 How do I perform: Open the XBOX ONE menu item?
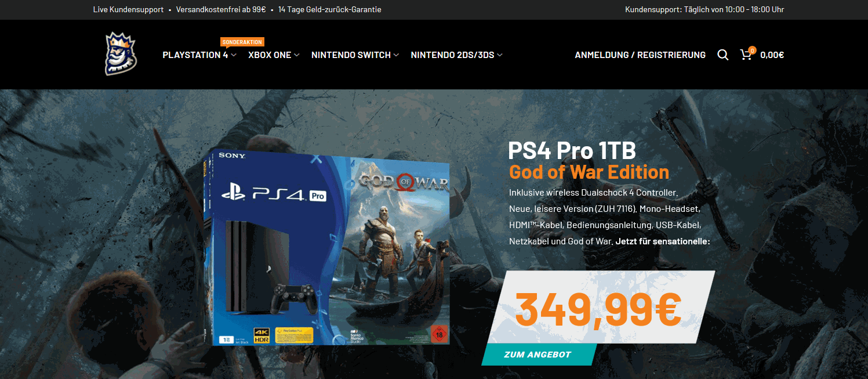(x=270, y=55)
